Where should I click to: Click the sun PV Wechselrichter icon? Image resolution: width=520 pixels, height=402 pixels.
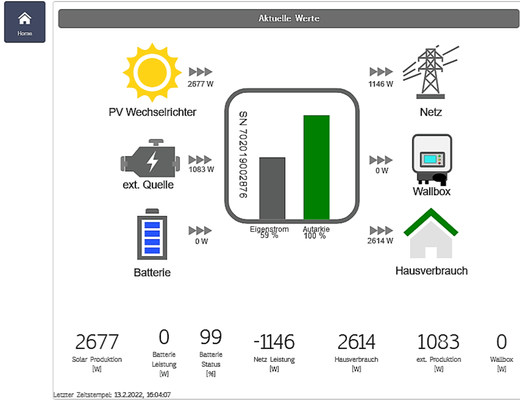pyautogui.click(x=152, y=72)
